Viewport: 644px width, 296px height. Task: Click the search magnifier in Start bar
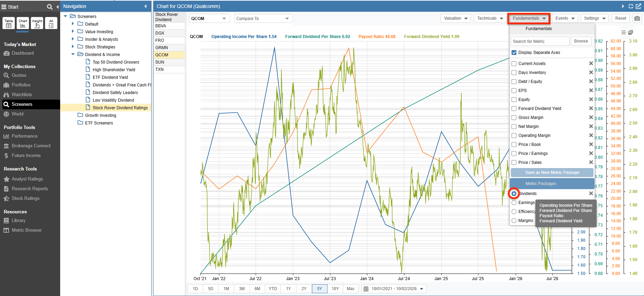pyautogui.click(x=49, y=7)
